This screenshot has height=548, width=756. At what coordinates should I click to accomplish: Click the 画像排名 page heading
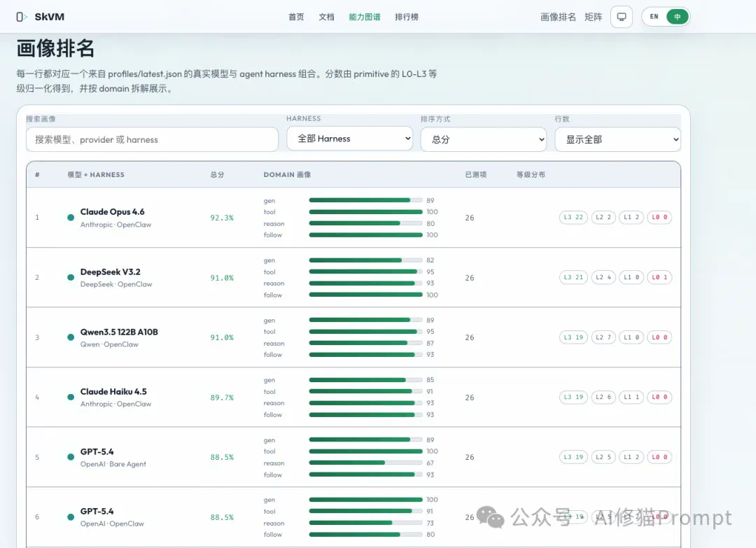[55, 48]
